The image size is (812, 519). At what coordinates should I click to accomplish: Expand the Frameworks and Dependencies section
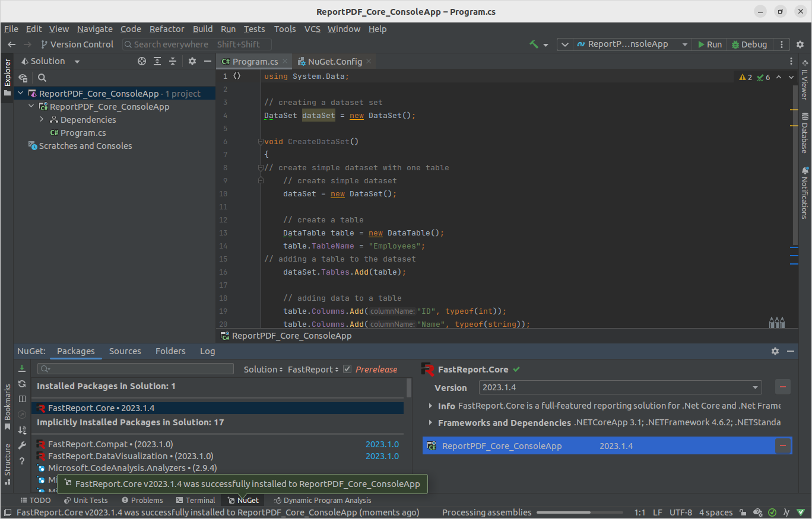coord(431,423)
